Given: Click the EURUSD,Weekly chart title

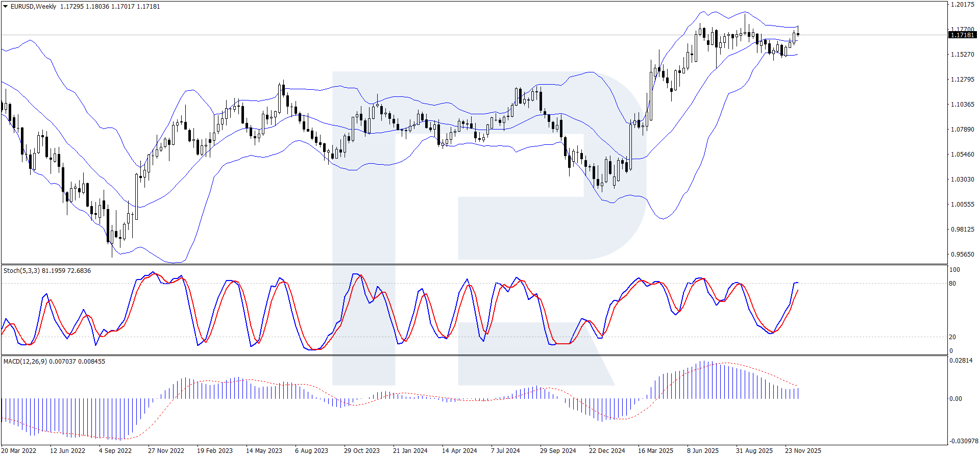Looking at the screenshot, I should (x=34, y=7).
